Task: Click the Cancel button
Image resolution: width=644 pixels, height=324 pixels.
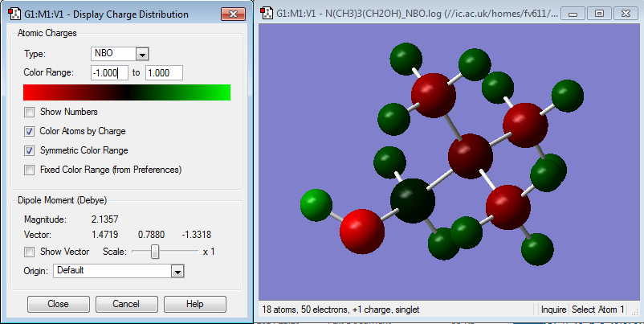Action: (126, 304)
